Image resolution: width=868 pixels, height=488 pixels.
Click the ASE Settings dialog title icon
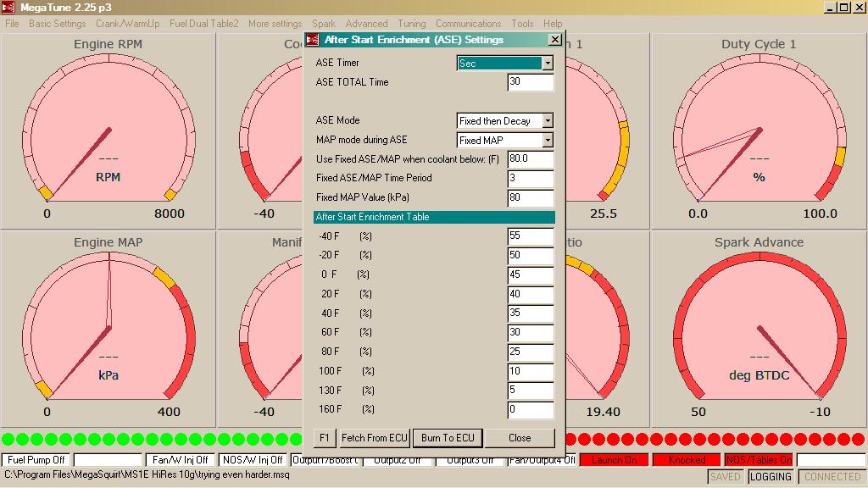(313, 39)
